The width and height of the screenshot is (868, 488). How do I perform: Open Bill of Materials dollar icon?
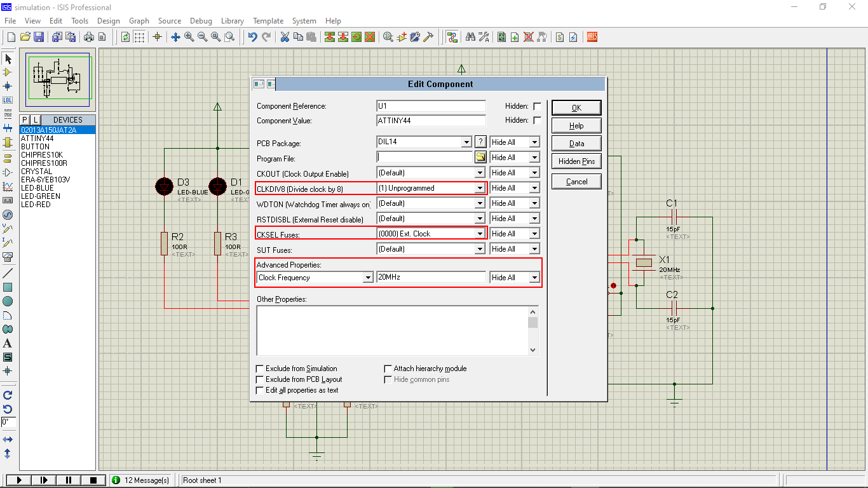[x=560, y=37]
